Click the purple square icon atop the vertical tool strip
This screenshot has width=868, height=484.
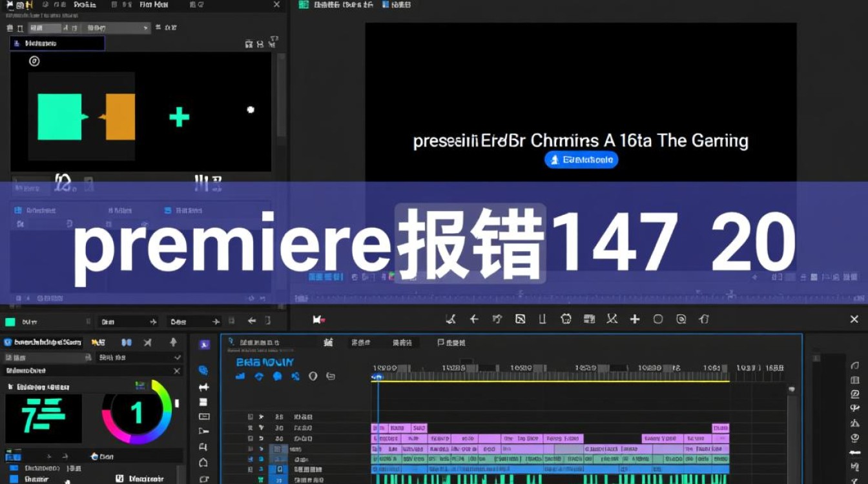click(204, 345)
